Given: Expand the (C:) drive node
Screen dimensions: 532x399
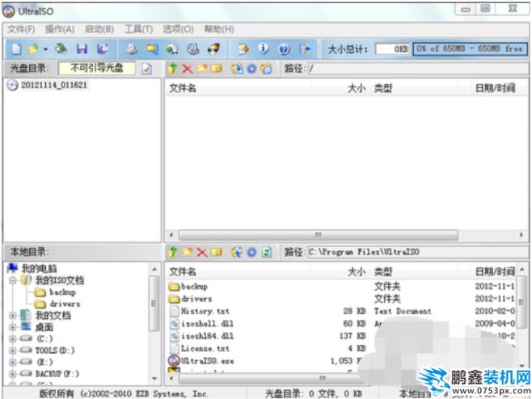Looking at the screenshot, I should click(x=13, y=338).
